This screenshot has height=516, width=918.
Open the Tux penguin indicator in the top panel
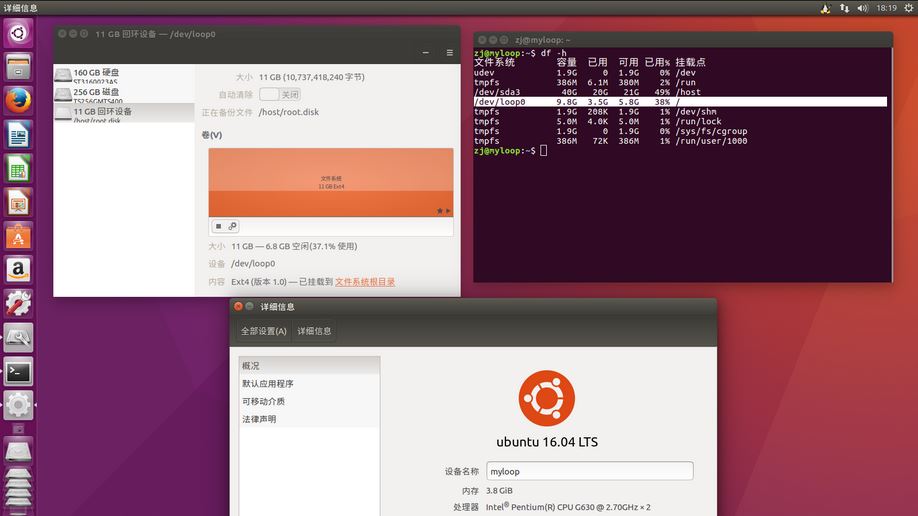pyautogui.click(x=825, y=8)
